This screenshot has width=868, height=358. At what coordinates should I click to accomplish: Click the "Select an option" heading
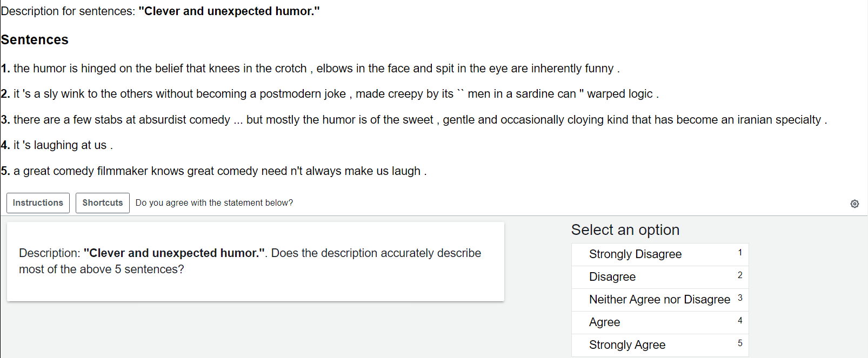[625, 230]
